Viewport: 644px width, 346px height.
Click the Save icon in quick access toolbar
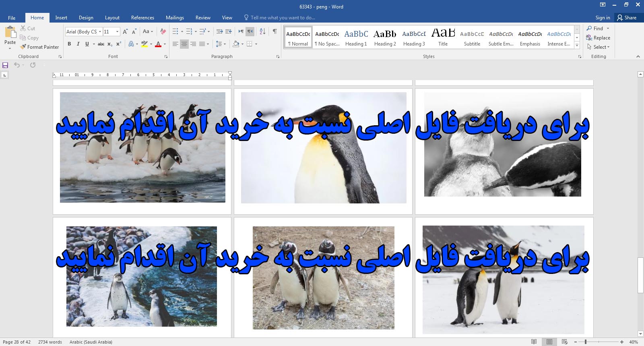[x=5, y=65]
